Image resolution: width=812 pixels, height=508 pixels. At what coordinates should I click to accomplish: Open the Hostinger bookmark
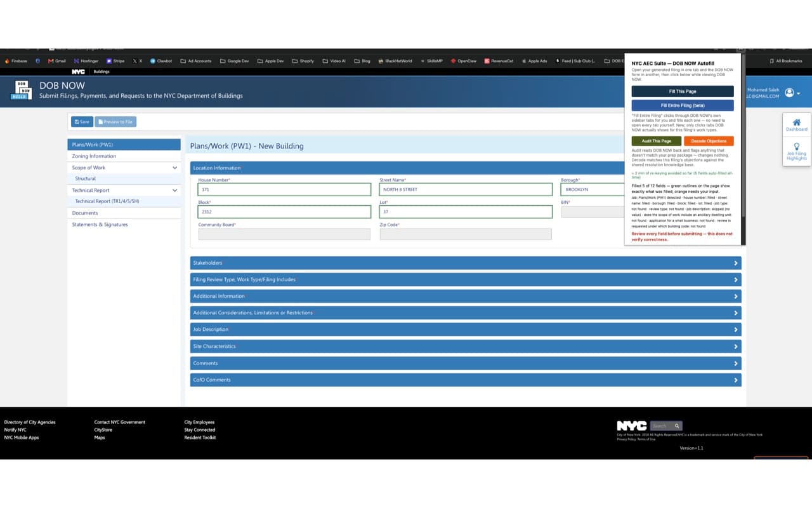point(86,61)
